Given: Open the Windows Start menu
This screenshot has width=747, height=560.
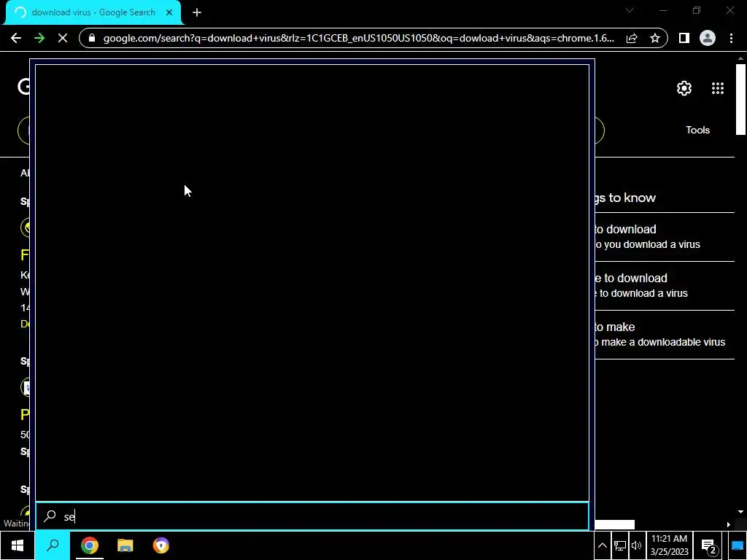Looking at the screenshot, I should pyautogui.click(x=18, y=545).
